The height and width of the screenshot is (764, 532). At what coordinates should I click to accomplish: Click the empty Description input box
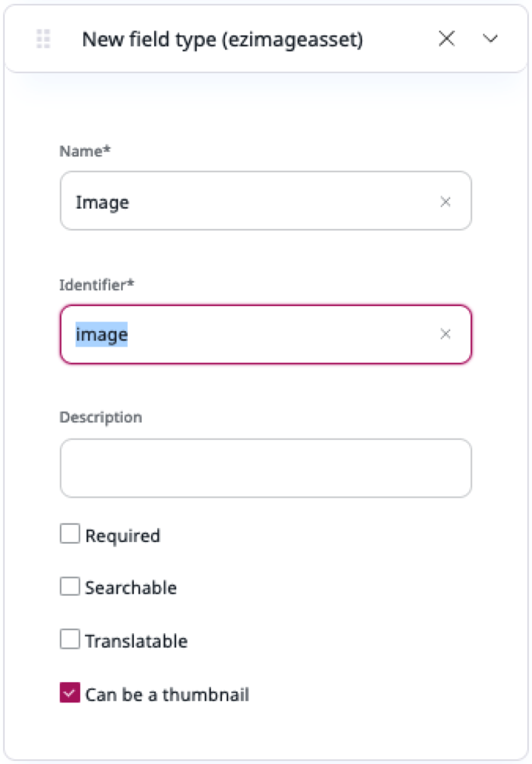click(266, 468)
